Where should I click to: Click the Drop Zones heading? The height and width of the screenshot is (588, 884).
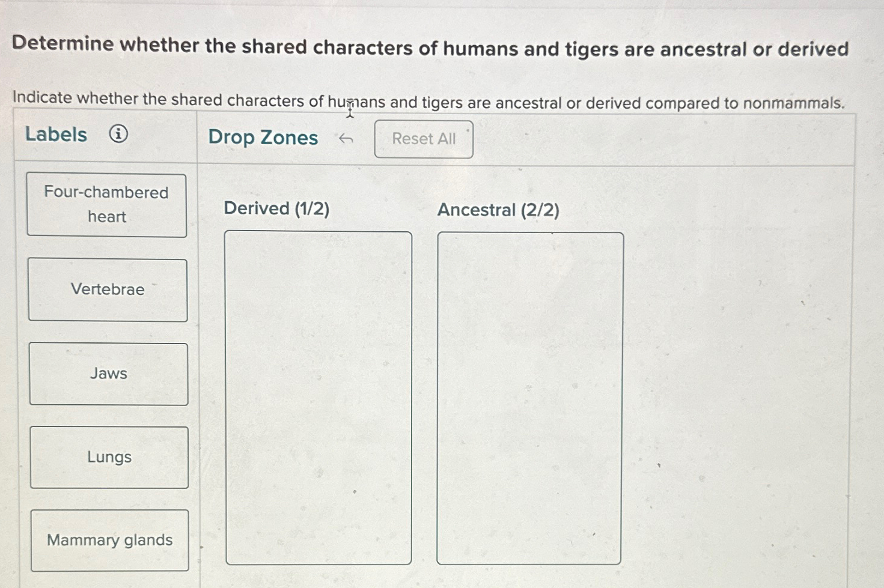point(263,138)
